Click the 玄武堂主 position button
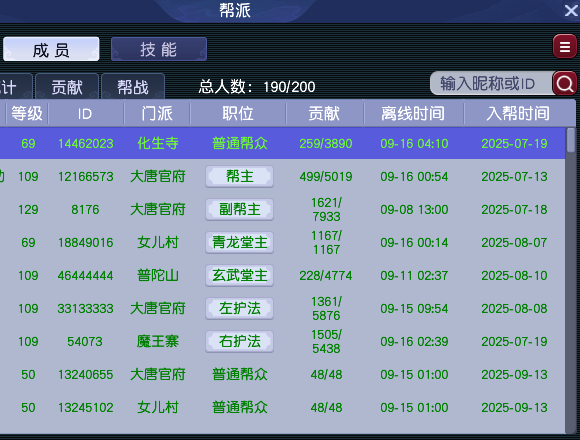This screenshot has height=440, width=580. [239, 275]
